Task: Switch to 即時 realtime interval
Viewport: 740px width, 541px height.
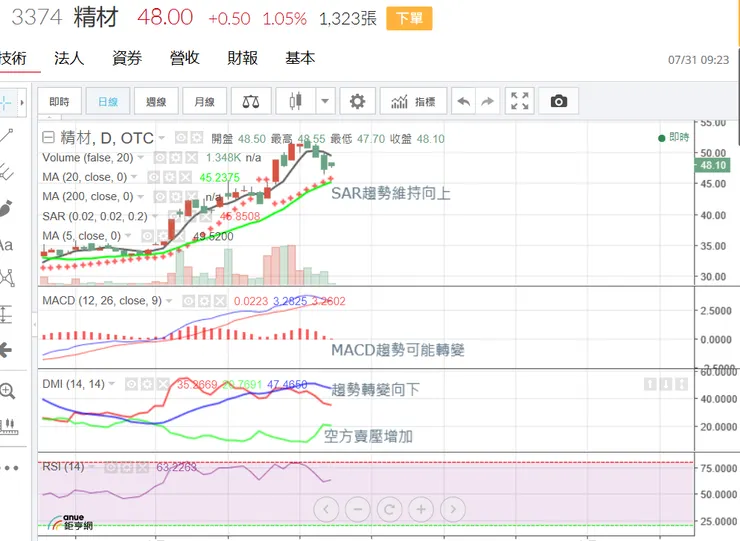Action: coord(59,101)
